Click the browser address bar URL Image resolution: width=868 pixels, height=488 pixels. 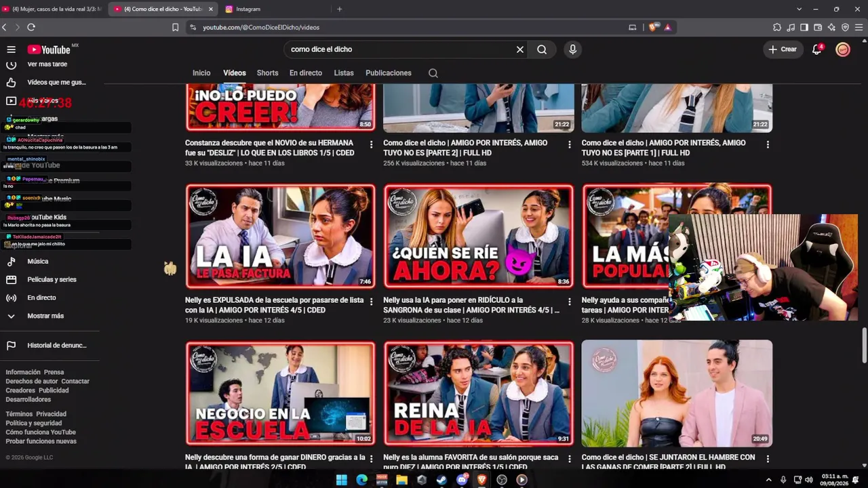tap(261, 27)
